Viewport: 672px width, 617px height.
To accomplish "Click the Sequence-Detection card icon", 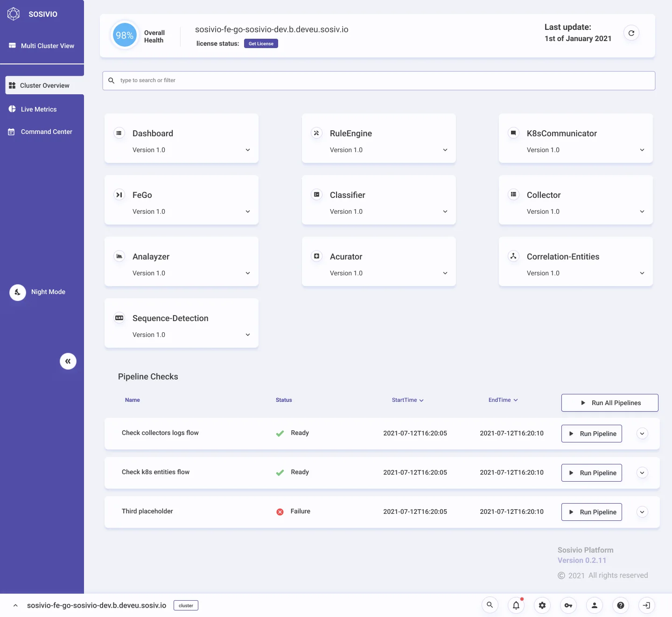I will point(119,318).
